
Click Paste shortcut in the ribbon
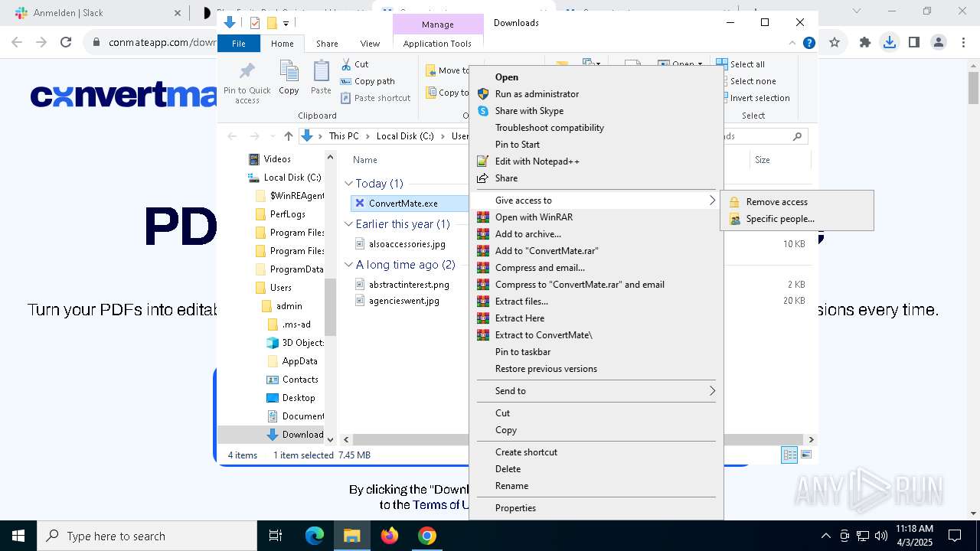[375, 98]
